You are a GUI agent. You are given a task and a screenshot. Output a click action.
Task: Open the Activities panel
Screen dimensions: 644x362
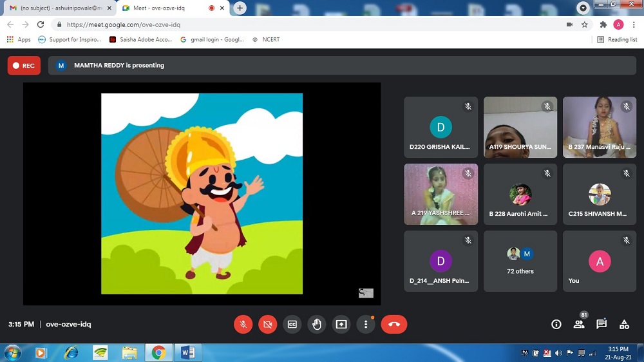[x=624, y=325]
